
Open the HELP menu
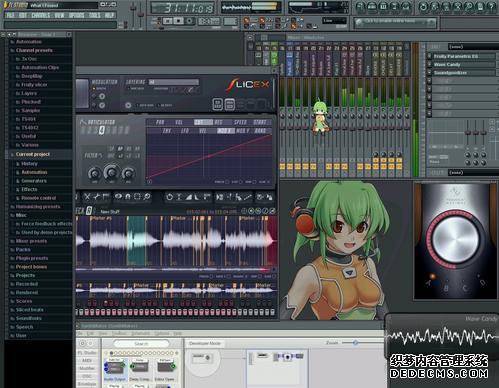pyautogui.click(x=109, y=15)
